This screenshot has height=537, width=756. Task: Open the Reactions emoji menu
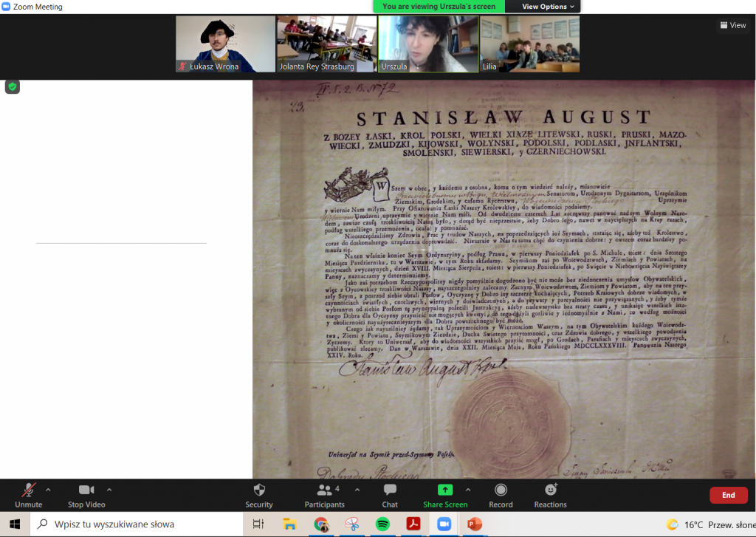click(x=550, y=490)
